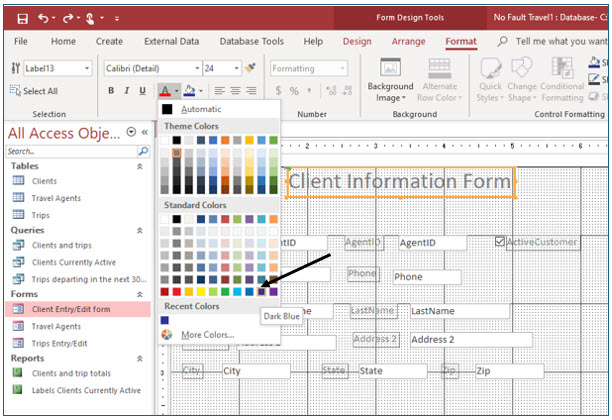The image size is (612, 420).
Task: Click the Tell me what you want search box
Action: [x=560, y=41]
